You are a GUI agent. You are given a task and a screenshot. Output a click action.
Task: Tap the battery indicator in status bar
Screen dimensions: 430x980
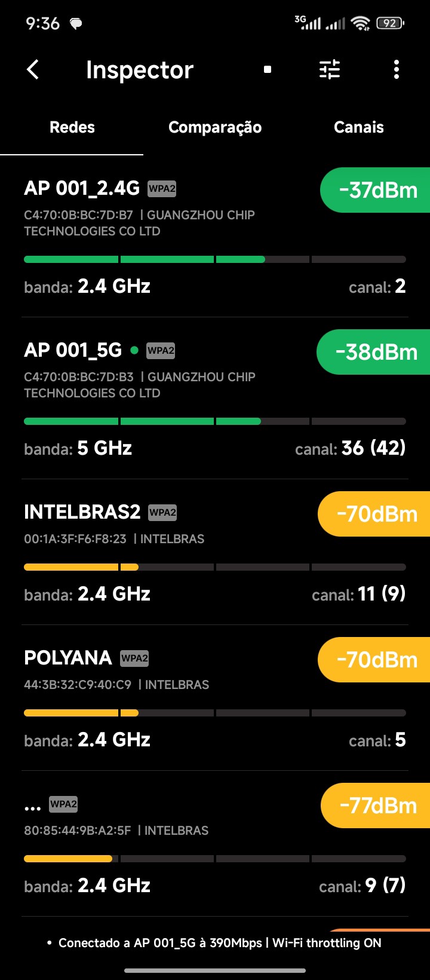(x=390, y=23)
